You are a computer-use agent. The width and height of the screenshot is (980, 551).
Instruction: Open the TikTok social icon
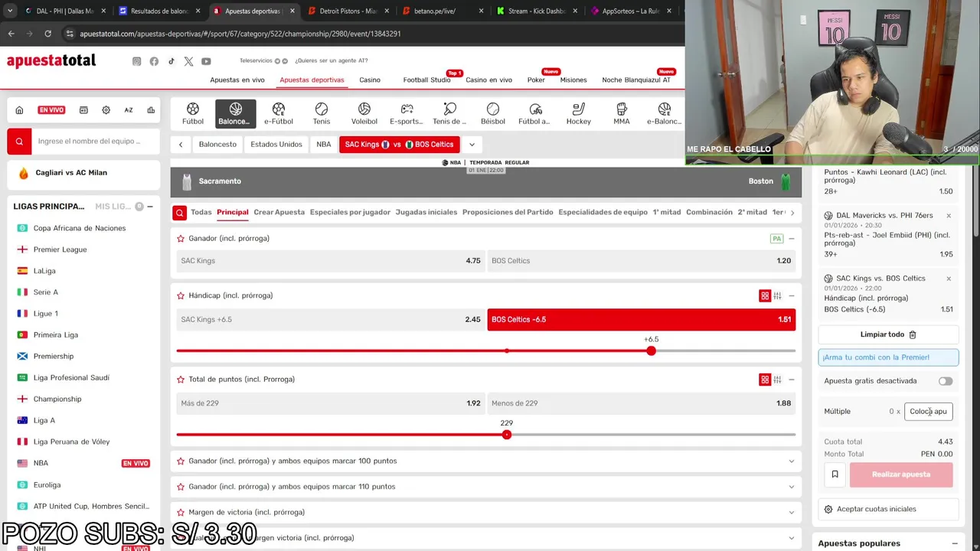tap(171, 61)
